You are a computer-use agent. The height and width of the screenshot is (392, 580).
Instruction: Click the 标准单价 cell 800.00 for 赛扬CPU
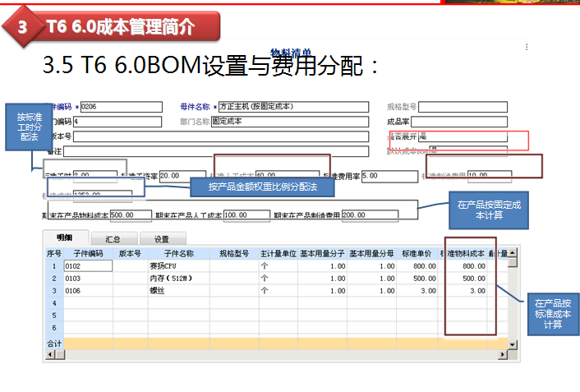click(417, 266)
